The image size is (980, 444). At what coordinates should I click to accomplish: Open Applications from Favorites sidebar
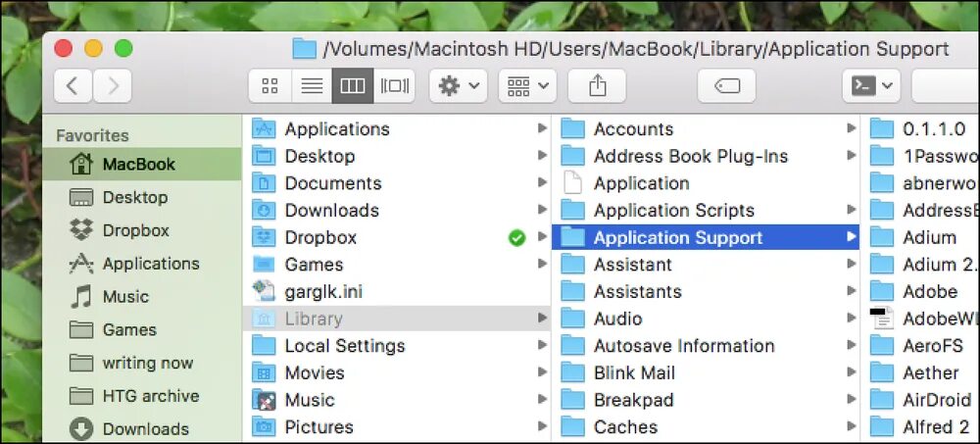coord(142,264)
